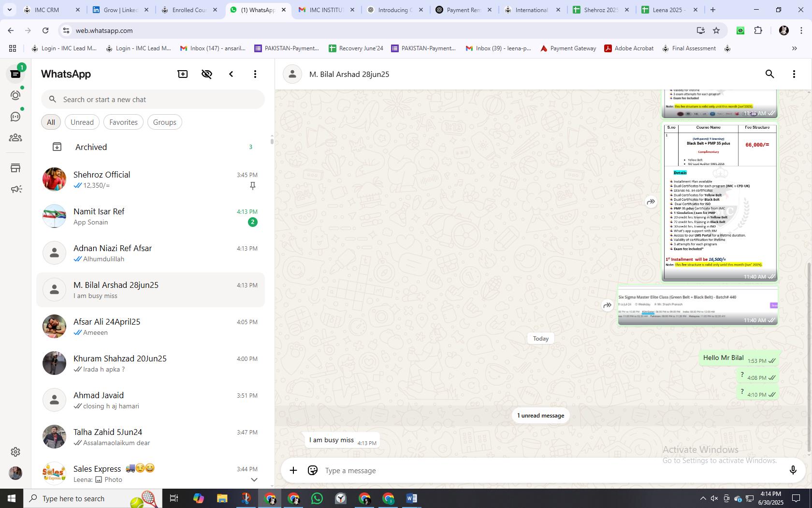Toggle the privacy blur eye icon

(x=207, y=74)
